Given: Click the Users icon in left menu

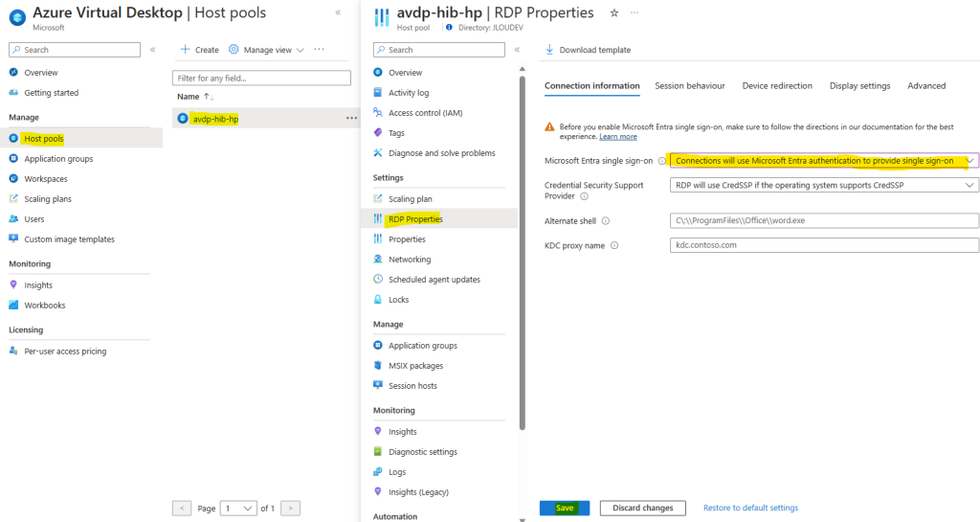Looking at the screenshot, I should [13, 218].
